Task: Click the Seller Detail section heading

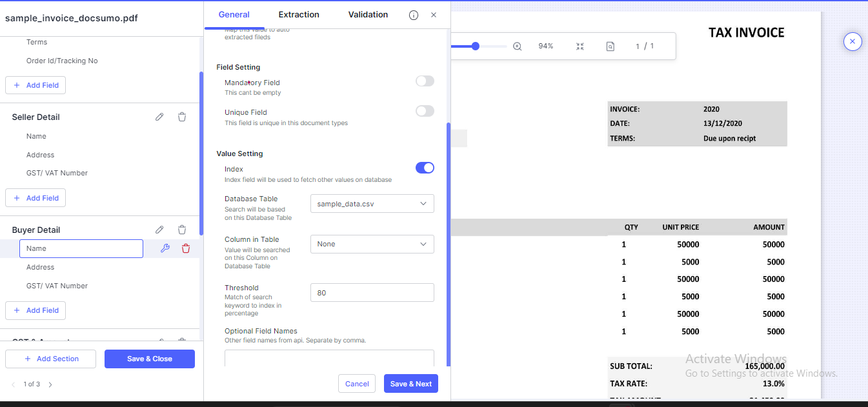Action: click(35, 117)
